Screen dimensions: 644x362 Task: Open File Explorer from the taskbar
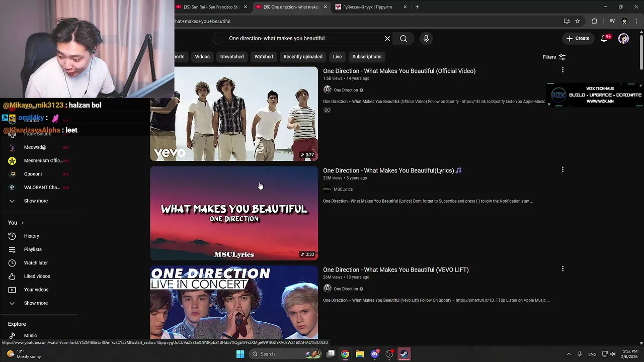click(360, 354)
